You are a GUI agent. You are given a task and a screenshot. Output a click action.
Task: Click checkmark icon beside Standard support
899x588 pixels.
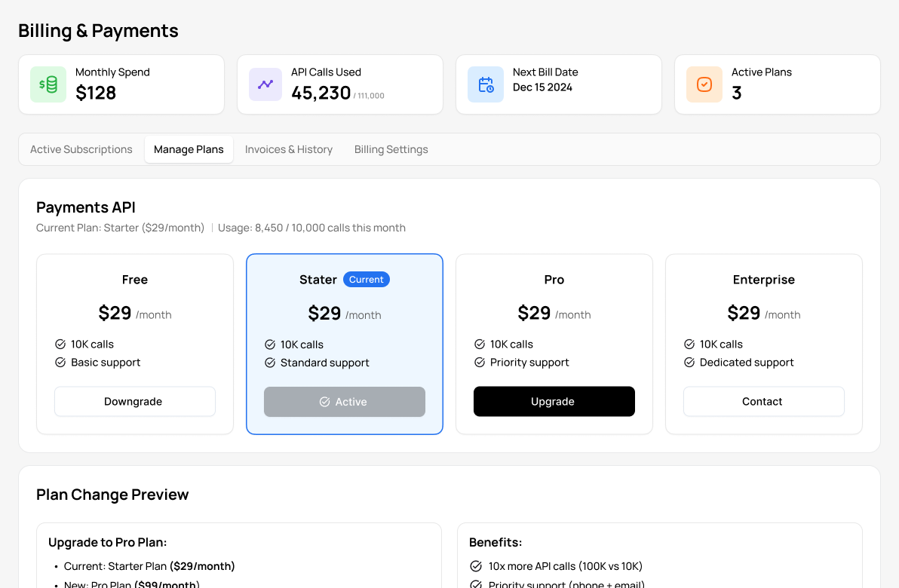tap(270, 363)
